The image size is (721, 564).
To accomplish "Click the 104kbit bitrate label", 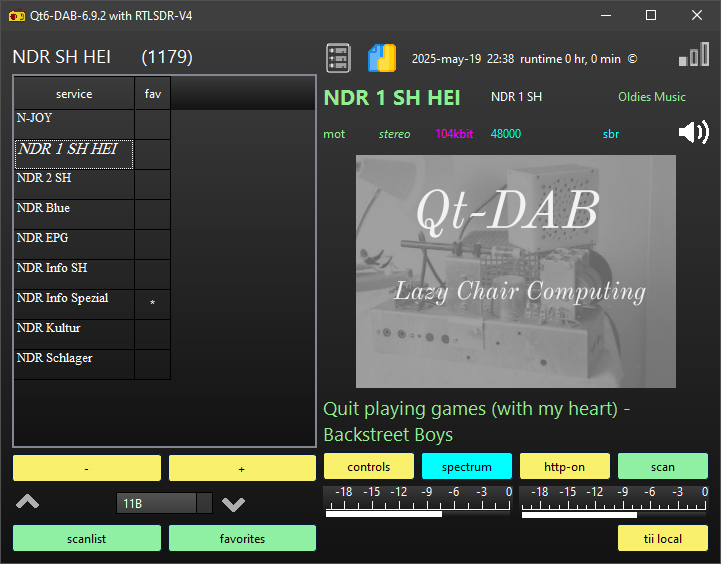I will 454,134.
